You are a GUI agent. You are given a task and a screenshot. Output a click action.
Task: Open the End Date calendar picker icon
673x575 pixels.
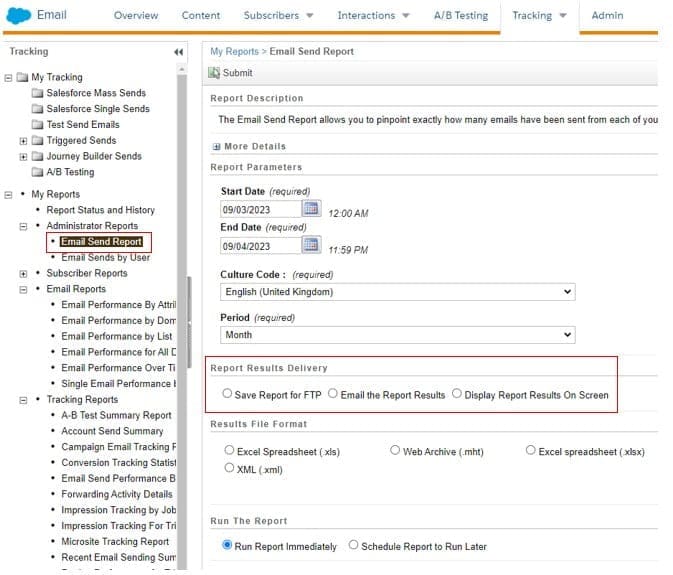[311, 245]
